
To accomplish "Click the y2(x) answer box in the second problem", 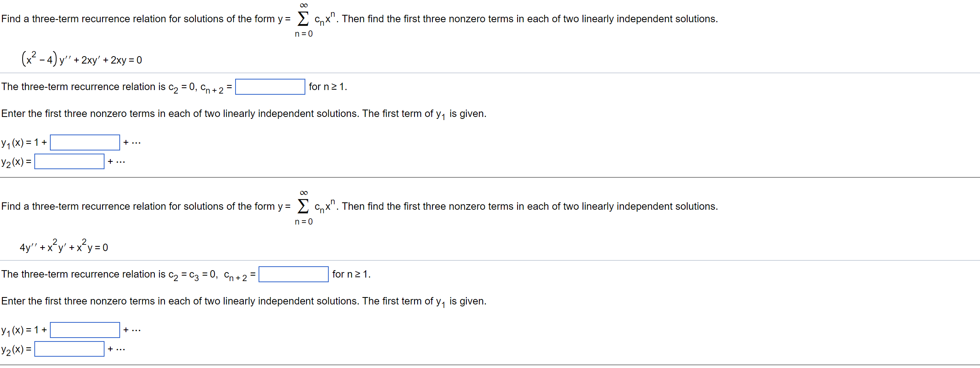I will (x=70, y=349).
